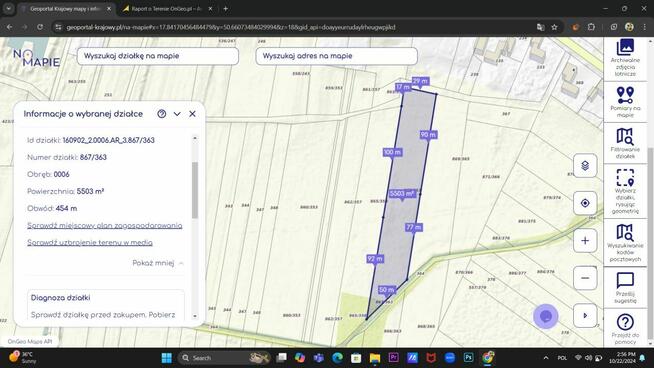Open Sprawdź uzbrojenie terenu w media link
Image resolution: width=654 pixels, height=368 pixels.
[90, 242]
